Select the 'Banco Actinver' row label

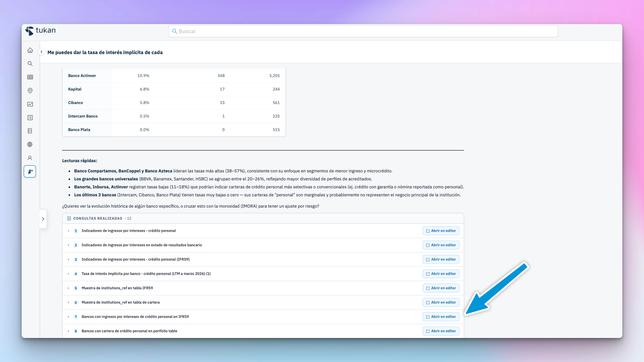(x=82, y=76)
